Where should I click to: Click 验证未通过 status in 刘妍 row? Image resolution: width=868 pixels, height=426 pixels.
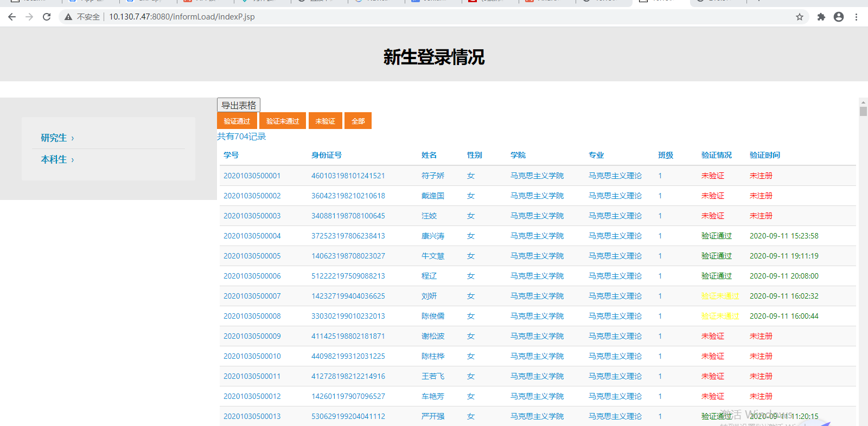coord(720,296)
